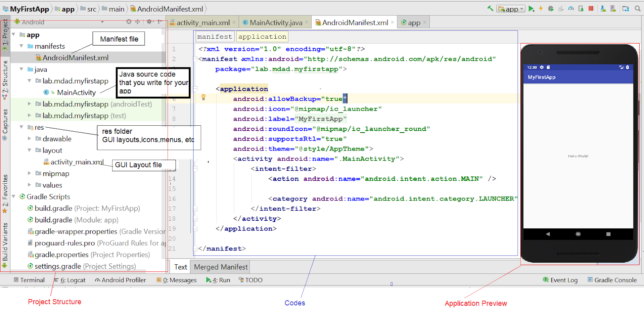Close the MainActivity.java editor tab

[x=306, y=22]
